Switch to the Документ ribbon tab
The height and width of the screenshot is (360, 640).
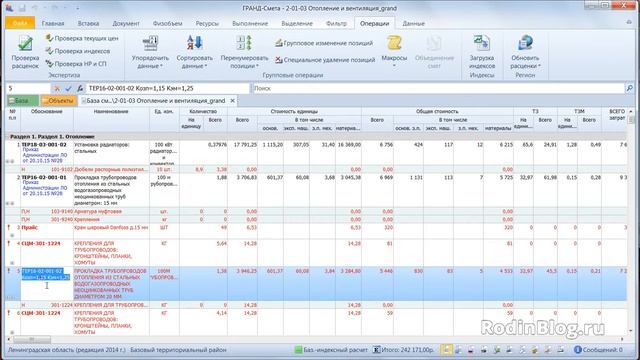click(126, 23)
